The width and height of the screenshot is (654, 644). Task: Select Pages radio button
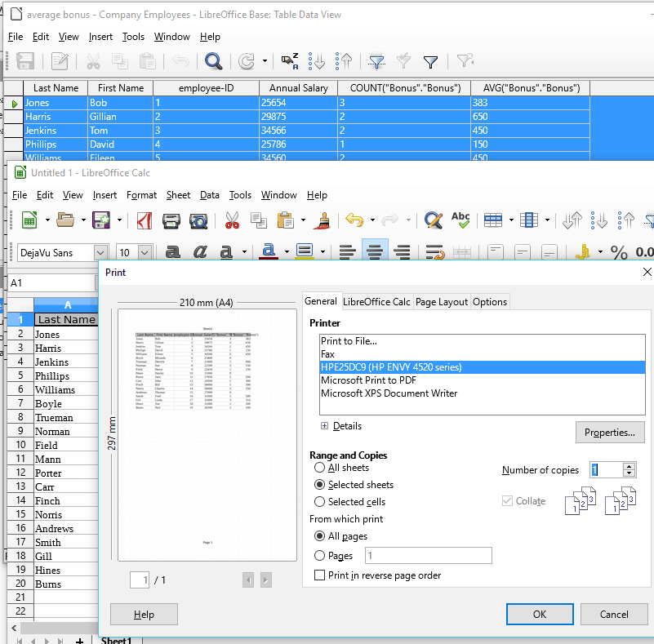319,555
